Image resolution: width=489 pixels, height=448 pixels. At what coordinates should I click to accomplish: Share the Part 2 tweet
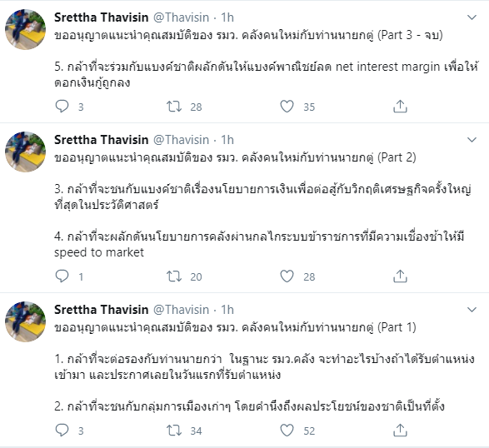pos(400,276)
